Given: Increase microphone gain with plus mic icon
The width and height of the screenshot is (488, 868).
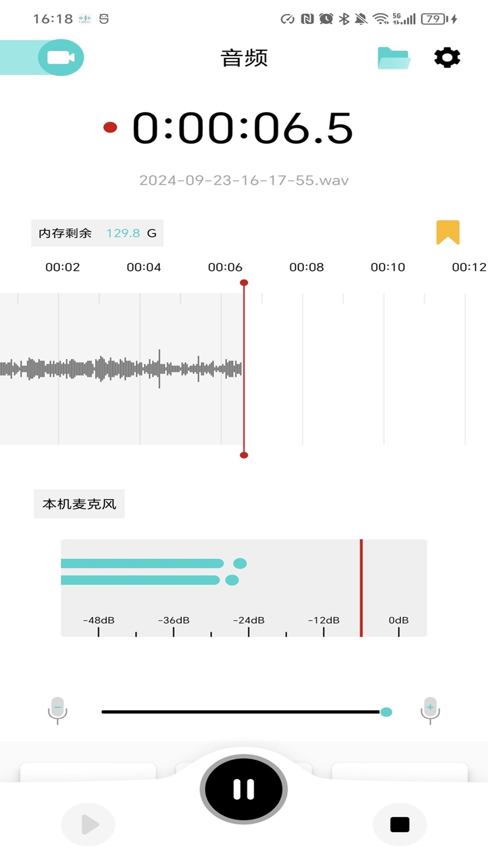Looking at the screenshot, I should coord(430,710).
